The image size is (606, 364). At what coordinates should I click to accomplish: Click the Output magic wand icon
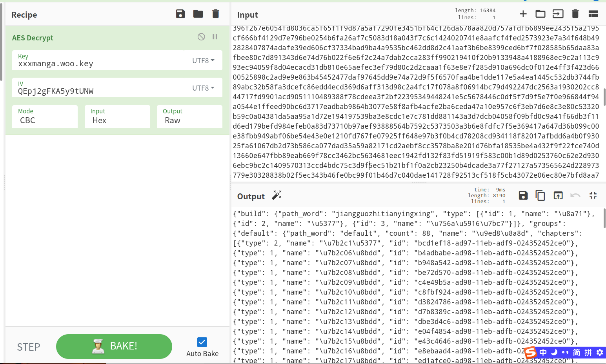tap(277, 195)
